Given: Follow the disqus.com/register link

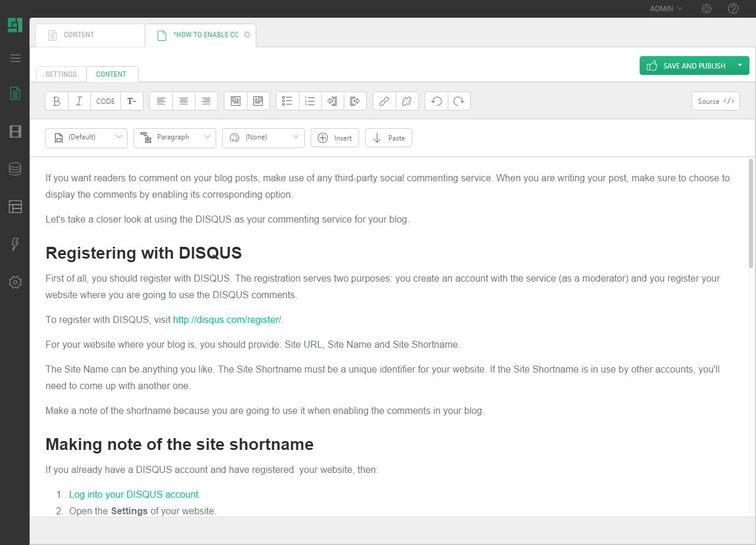Looking at the screenshot, I should click(227, 319).
